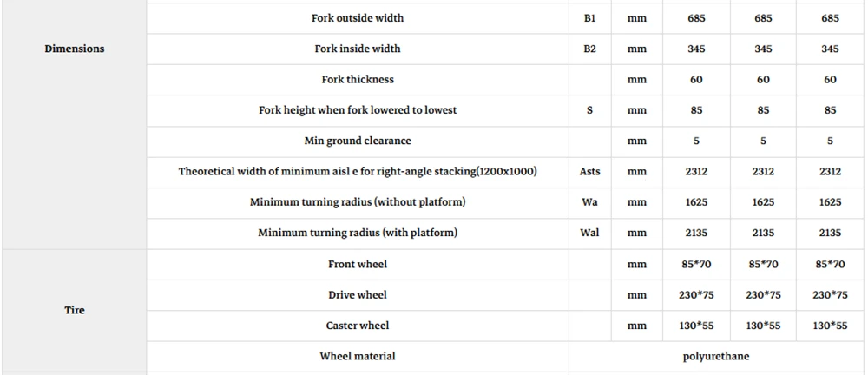Image resolution: width=868 pixels, height=375 pixels.
Task: Click the Asts symbol cell
Action: tap(589, 172)
